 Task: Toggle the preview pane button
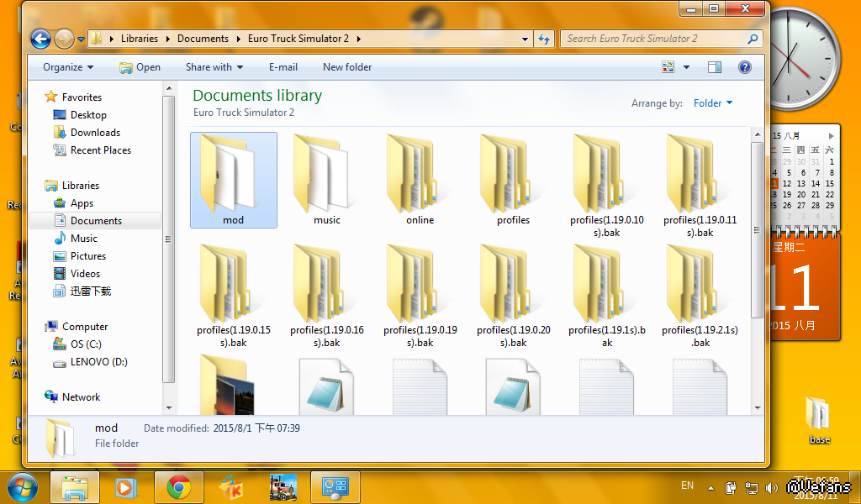pyautogui.click(x=715, y=67)
